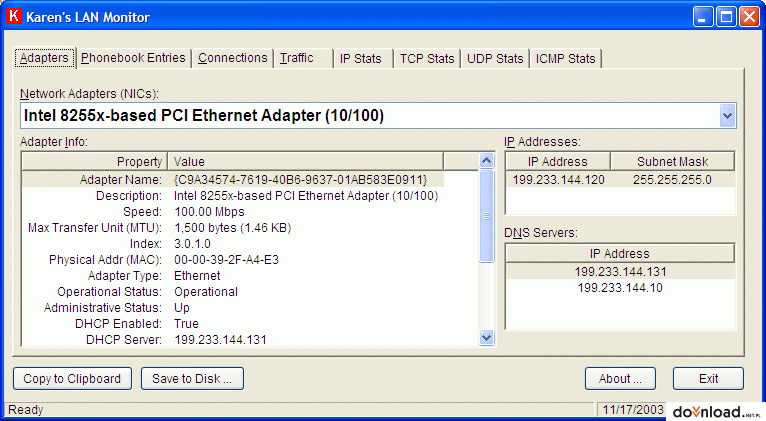766x421 pixels.
Task: Open the Traffic tab
Action: [x=303, y=58]
